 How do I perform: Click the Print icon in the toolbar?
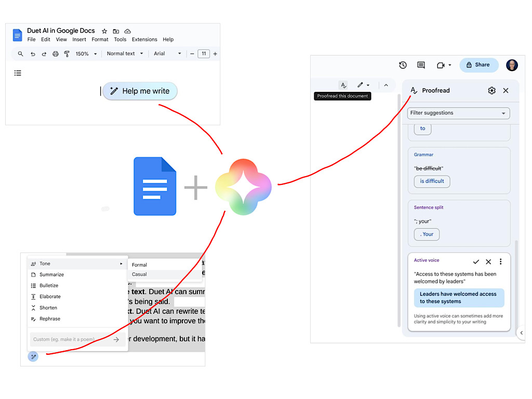click(56, 54)
